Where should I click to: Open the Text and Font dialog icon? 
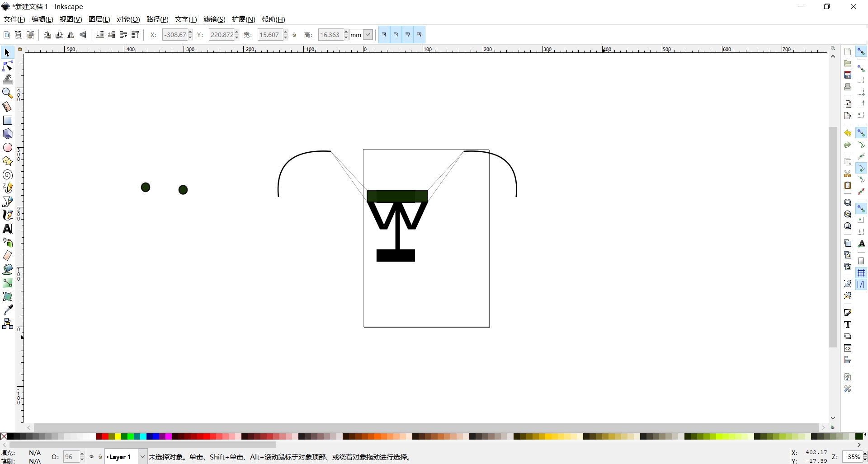[848, 324]
